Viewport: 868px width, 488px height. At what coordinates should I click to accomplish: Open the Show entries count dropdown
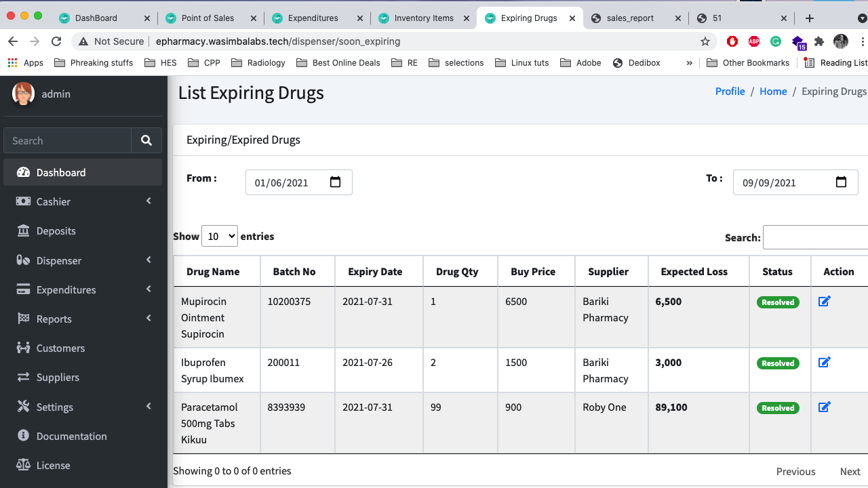pos(220,236)
